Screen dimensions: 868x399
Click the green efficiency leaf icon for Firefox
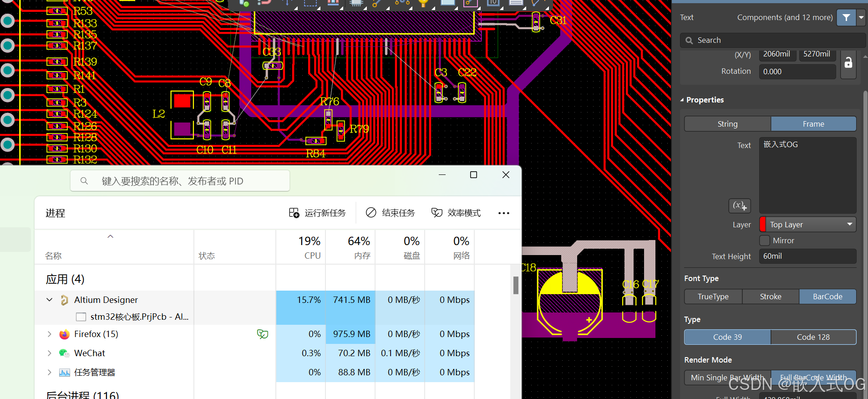point(263,334)
